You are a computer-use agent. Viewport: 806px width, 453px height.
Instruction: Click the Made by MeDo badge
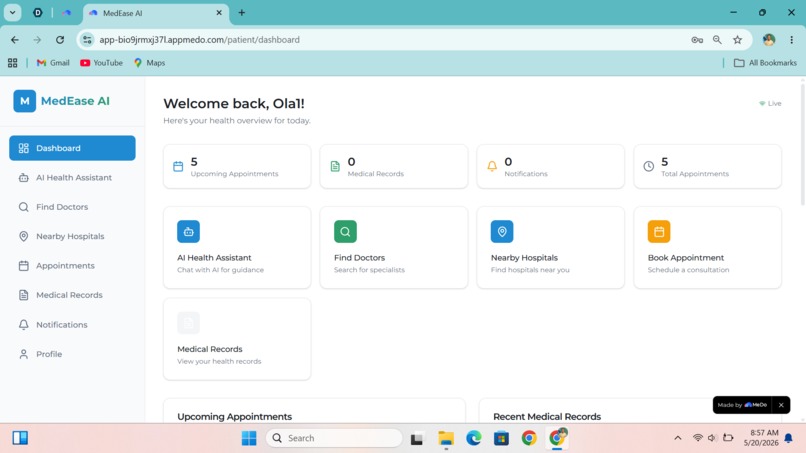[x=742, y=405]
